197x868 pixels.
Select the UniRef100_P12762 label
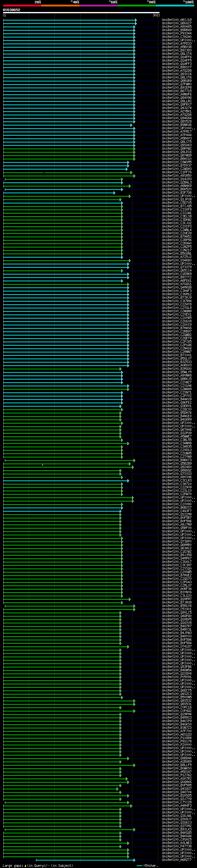point(177,775)
